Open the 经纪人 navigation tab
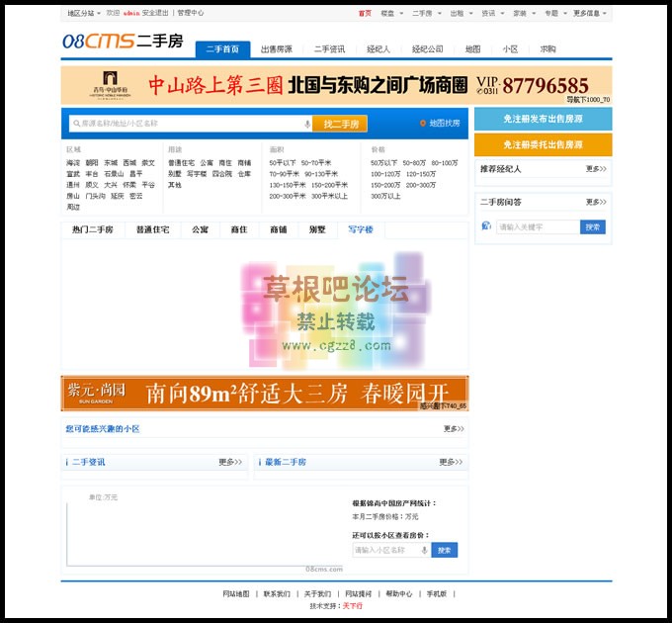 tap(378, 49)
